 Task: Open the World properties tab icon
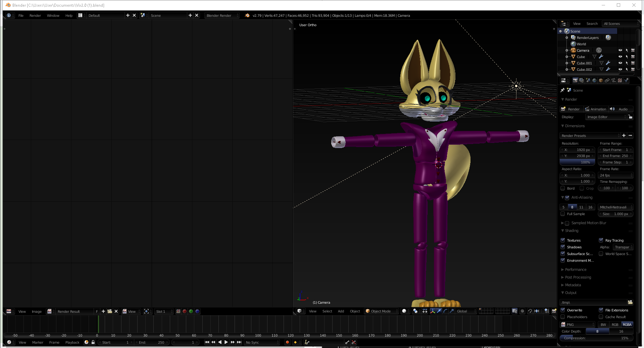(594, 81)
